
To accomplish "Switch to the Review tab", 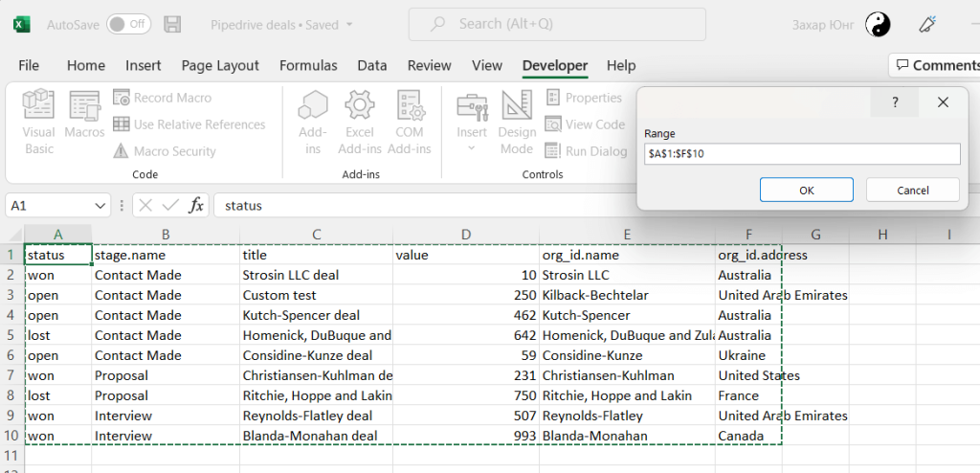I will coord(430,66).
